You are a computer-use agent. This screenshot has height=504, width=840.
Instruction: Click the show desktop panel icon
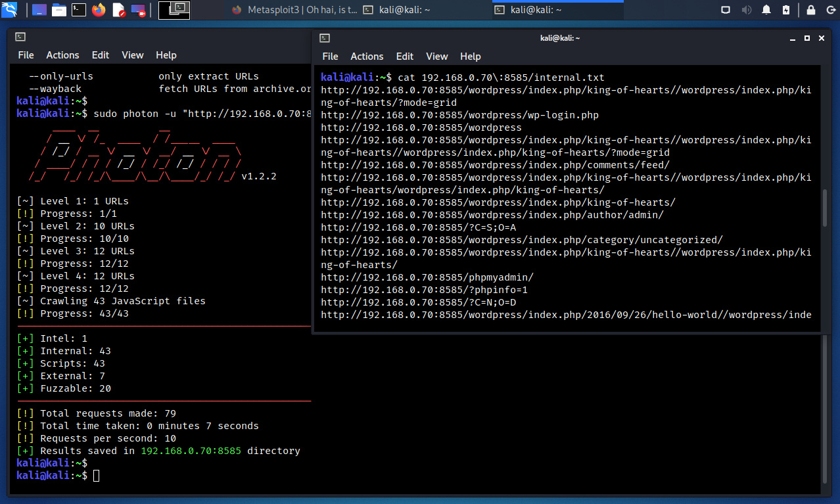[x=39, y=10]
